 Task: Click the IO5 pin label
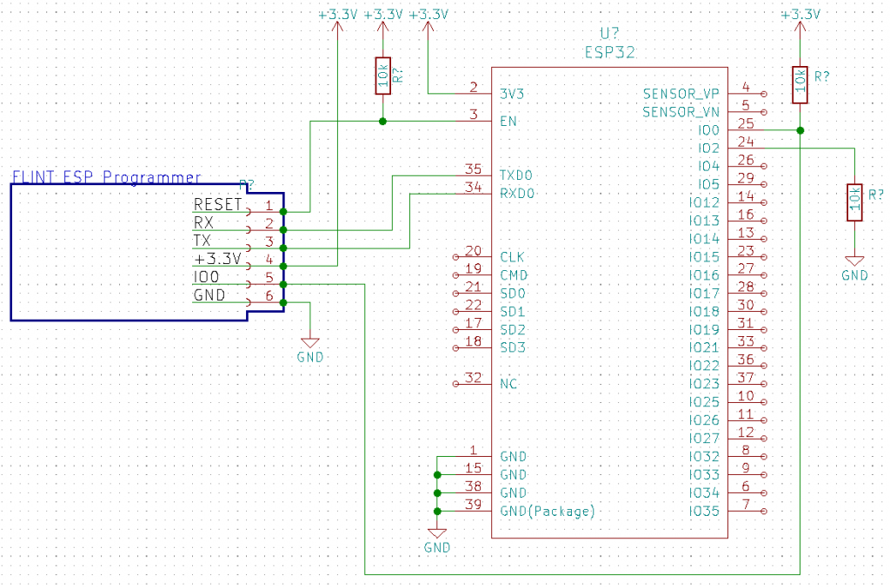coord(709,185)
